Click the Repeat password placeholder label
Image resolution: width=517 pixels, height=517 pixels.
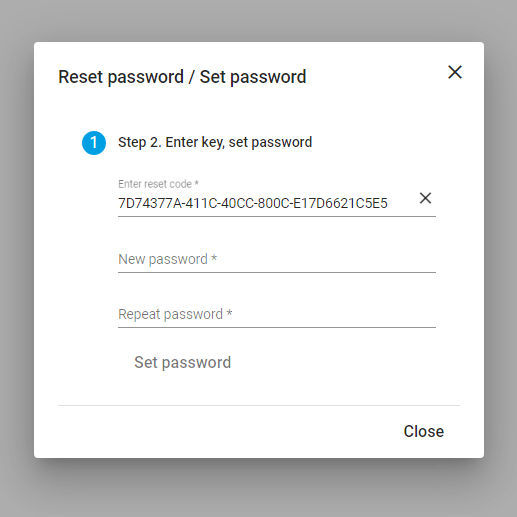[x=170, y=314]
